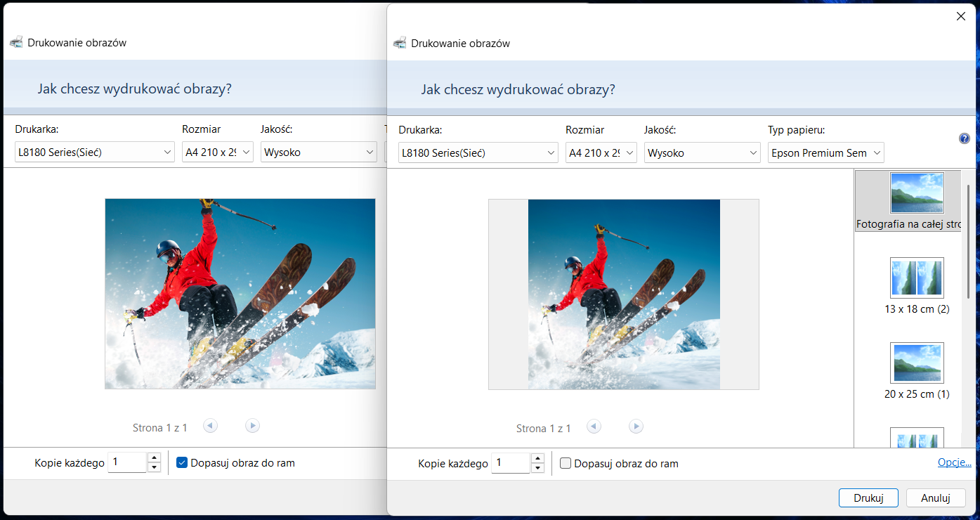The image size is (980, 520).
Task: Go to next page in front dialog
Action: [636, 427]
